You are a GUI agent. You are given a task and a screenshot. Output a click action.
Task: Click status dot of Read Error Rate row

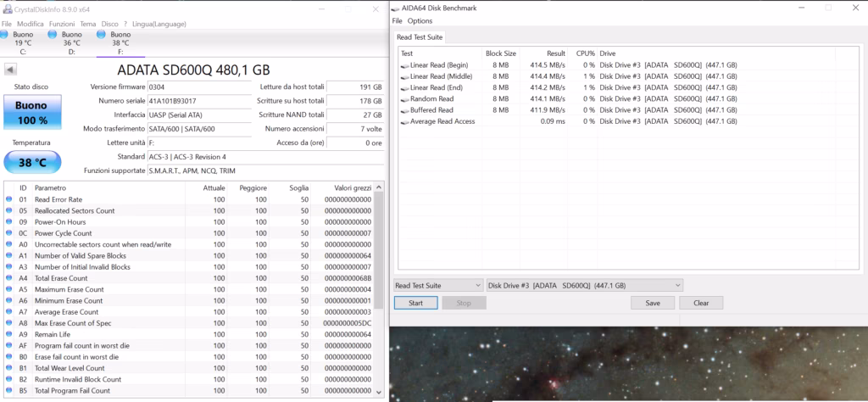click(8, 199)
